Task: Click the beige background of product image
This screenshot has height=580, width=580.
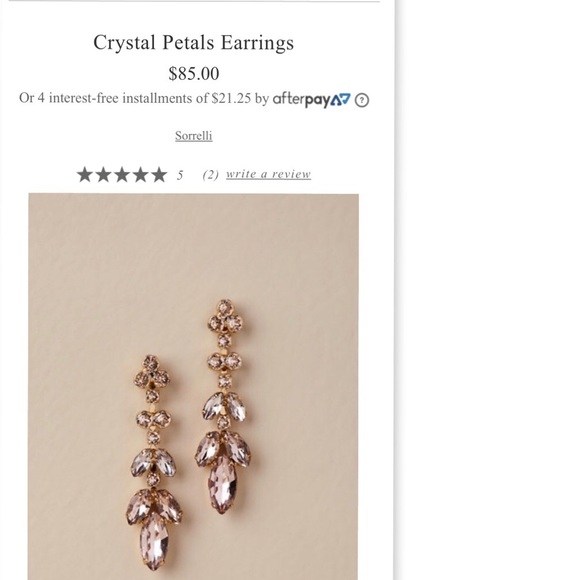Action: coord(92,296)
